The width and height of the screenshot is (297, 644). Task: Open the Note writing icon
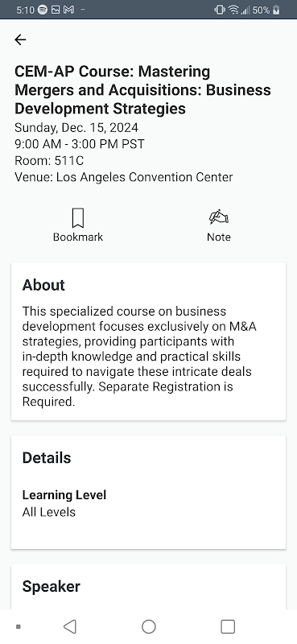[219, 217]
